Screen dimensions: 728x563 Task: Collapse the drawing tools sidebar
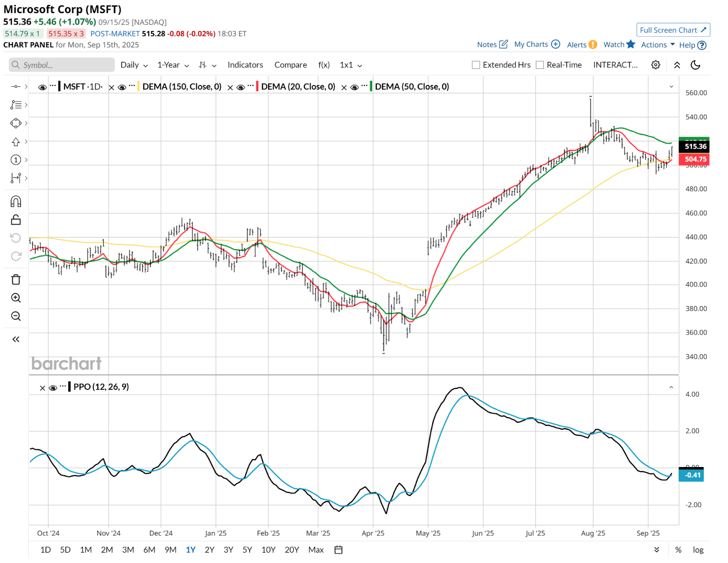click(x=16, y=339)
